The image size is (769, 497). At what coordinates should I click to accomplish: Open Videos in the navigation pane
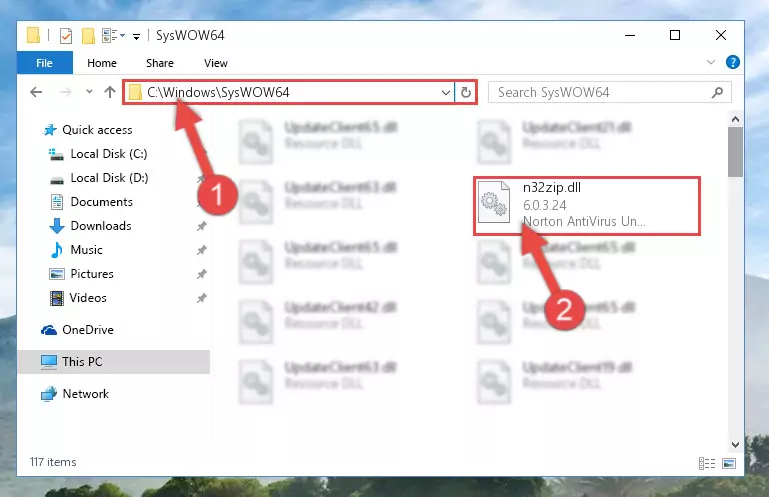[x=88, y=298]
